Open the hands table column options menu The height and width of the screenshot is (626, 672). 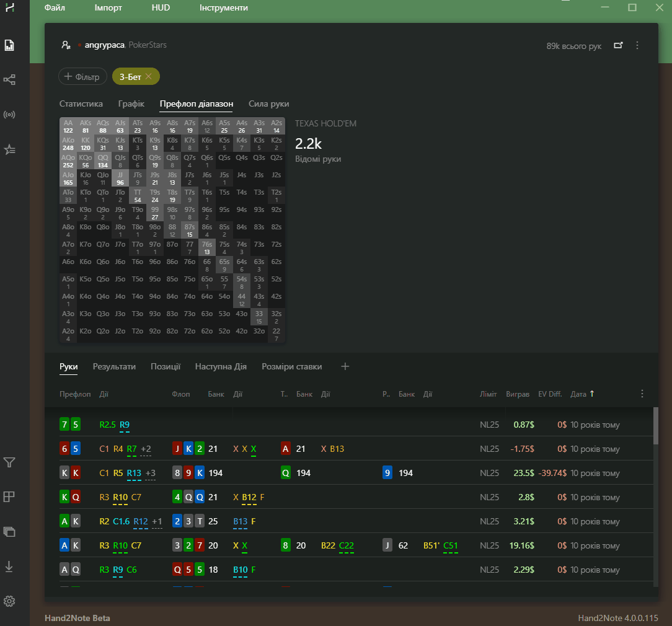642,394
